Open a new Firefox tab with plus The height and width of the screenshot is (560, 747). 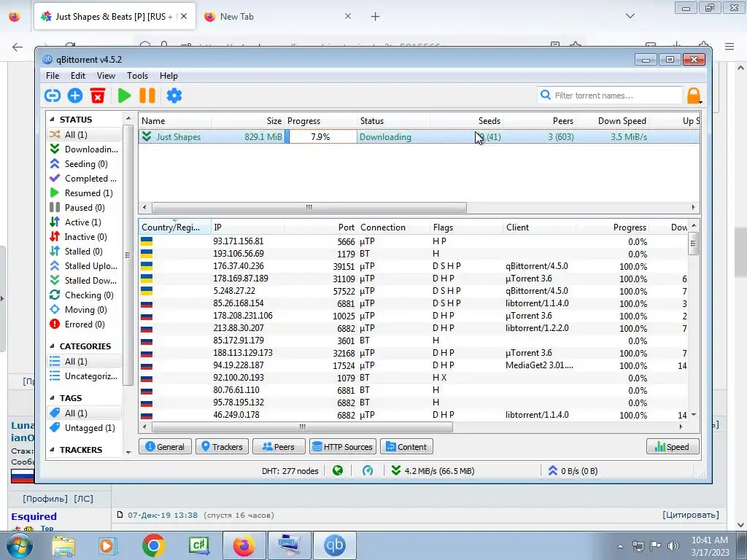click(x=376, y=17)
